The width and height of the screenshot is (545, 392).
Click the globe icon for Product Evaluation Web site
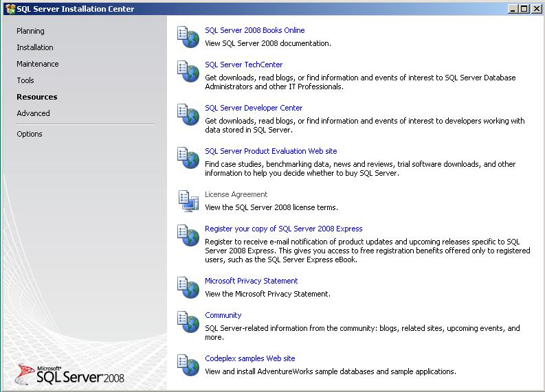tap(188, 158)
